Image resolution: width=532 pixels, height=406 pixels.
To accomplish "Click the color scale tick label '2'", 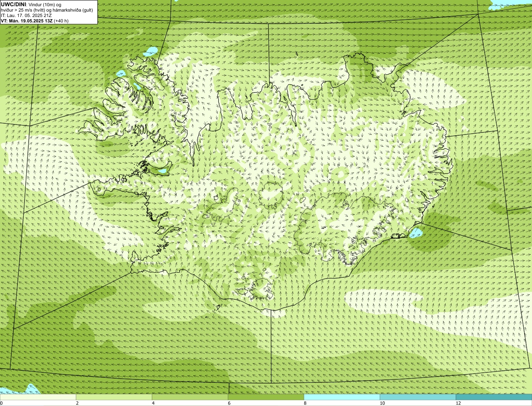I will point(77,403).
